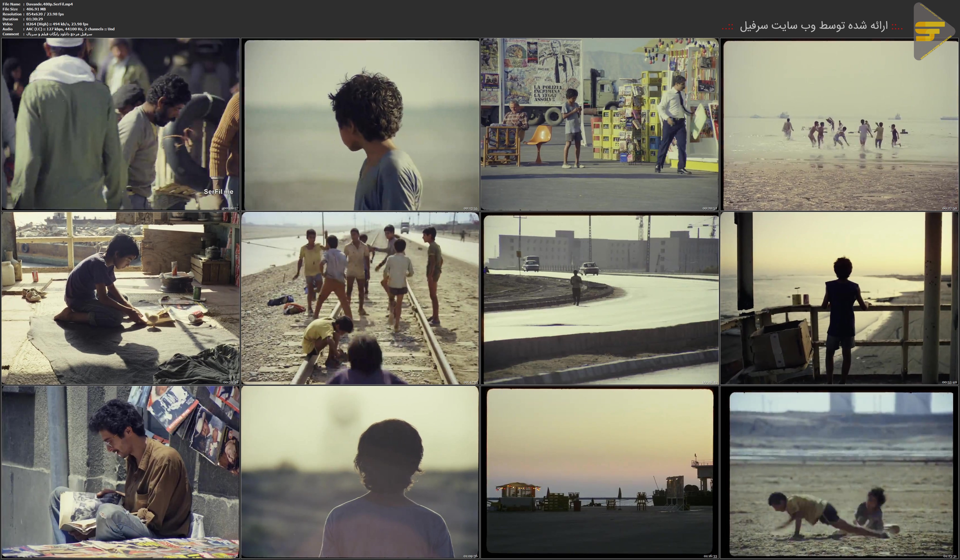The image size is (960, 560).
Task: Select the boys crawling on sand frame
Action: tap(839, 472)
